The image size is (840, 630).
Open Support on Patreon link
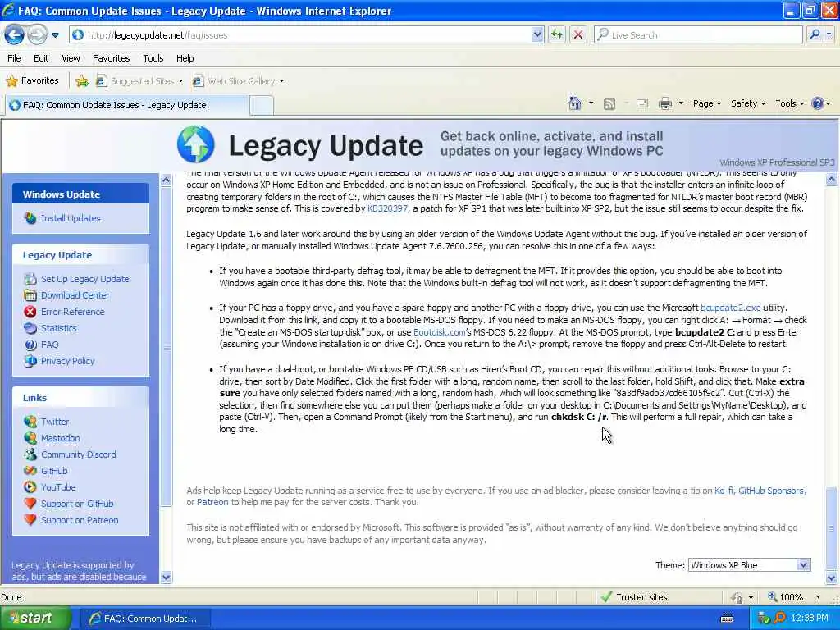(80, 519)
